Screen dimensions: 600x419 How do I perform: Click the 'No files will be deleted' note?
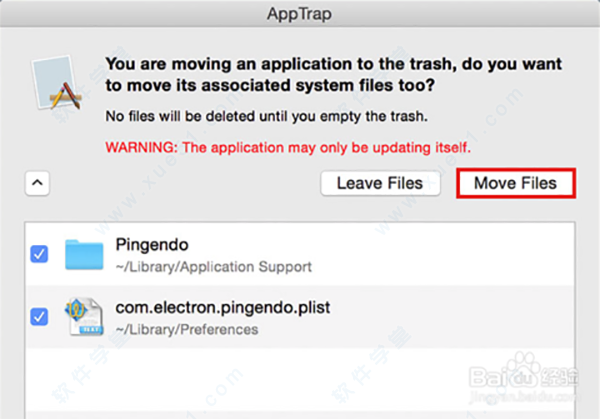click(x=266, y=116)
